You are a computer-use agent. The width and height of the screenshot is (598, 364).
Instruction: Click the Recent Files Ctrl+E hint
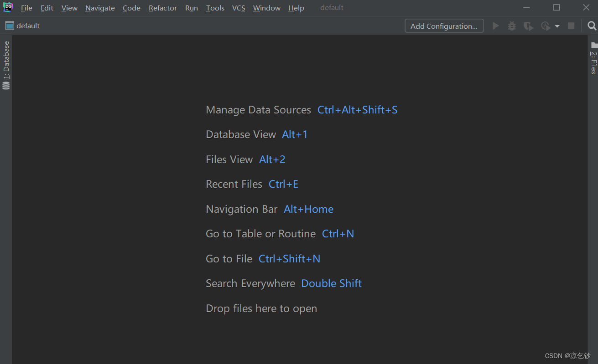pos(252,184)
